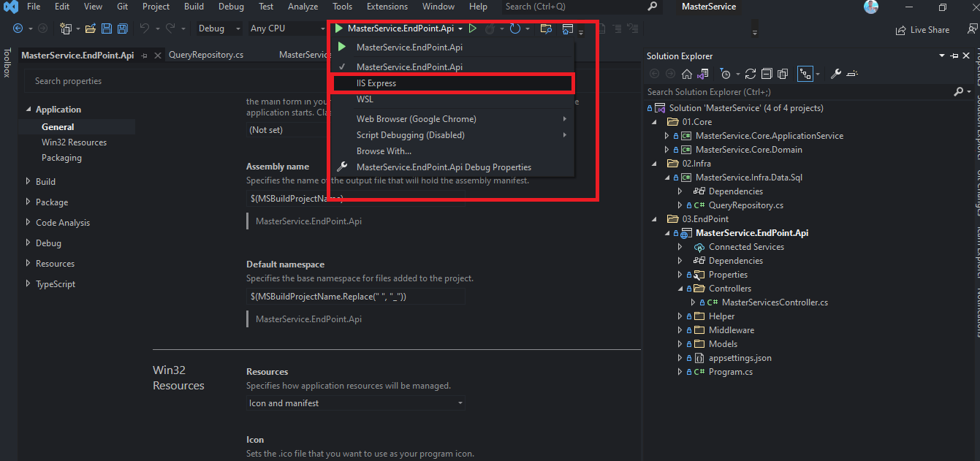Click the single-disk Save icon

(x=107, y=28)
